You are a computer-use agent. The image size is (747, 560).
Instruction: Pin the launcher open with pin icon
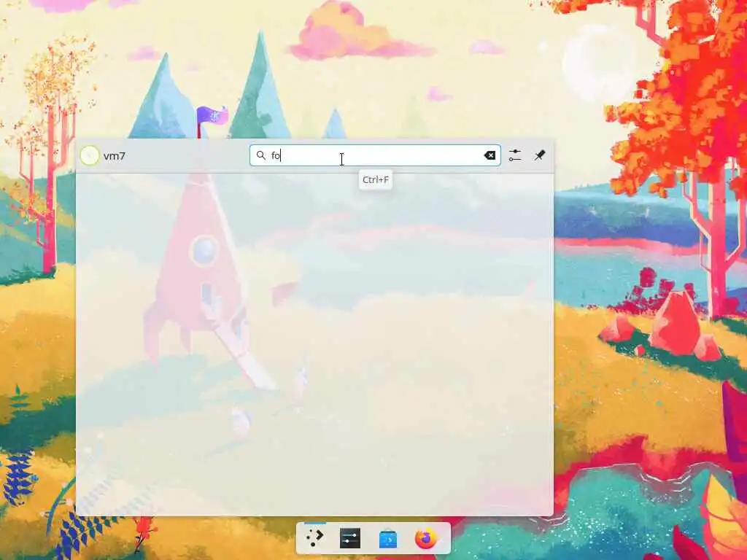coord(539,155)
